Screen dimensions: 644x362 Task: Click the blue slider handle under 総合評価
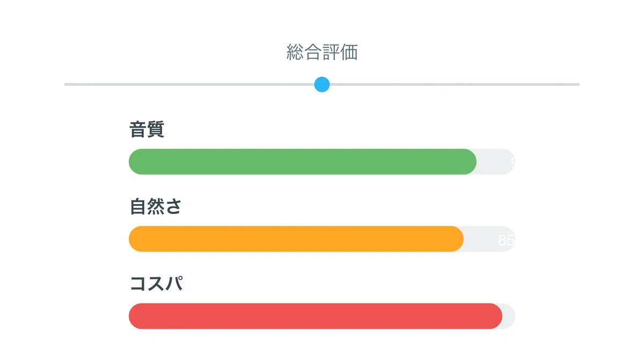(321, 84)
